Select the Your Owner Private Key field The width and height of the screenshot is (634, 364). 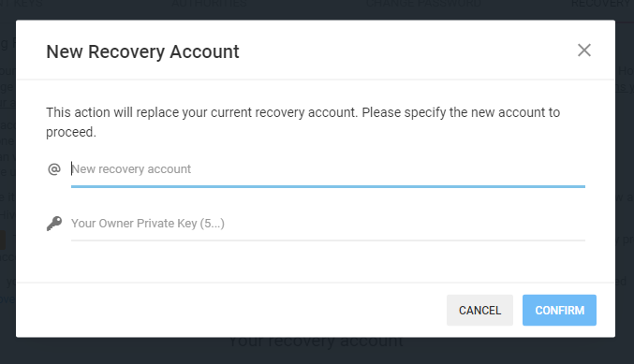point(328,223)
